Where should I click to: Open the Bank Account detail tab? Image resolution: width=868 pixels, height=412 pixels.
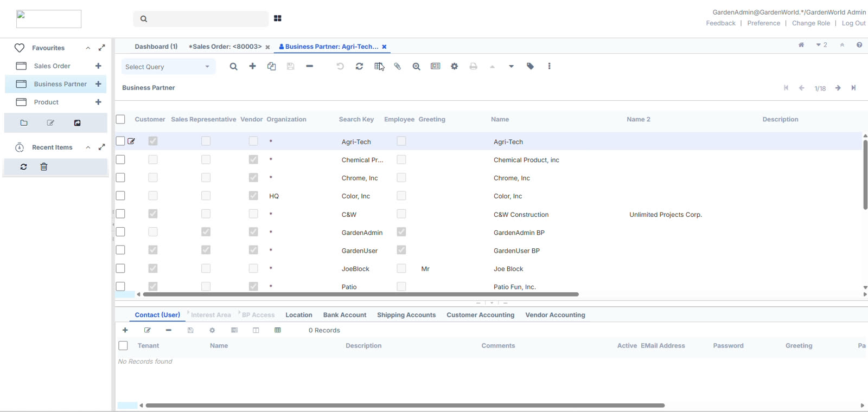click(344, 315)
